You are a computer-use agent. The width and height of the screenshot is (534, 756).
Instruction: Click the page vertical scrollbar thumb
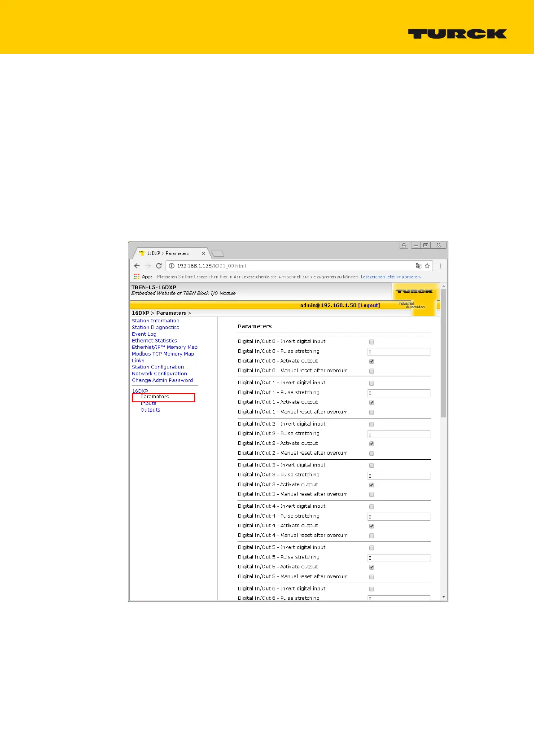pyautogui.click(x=444, y=353)
